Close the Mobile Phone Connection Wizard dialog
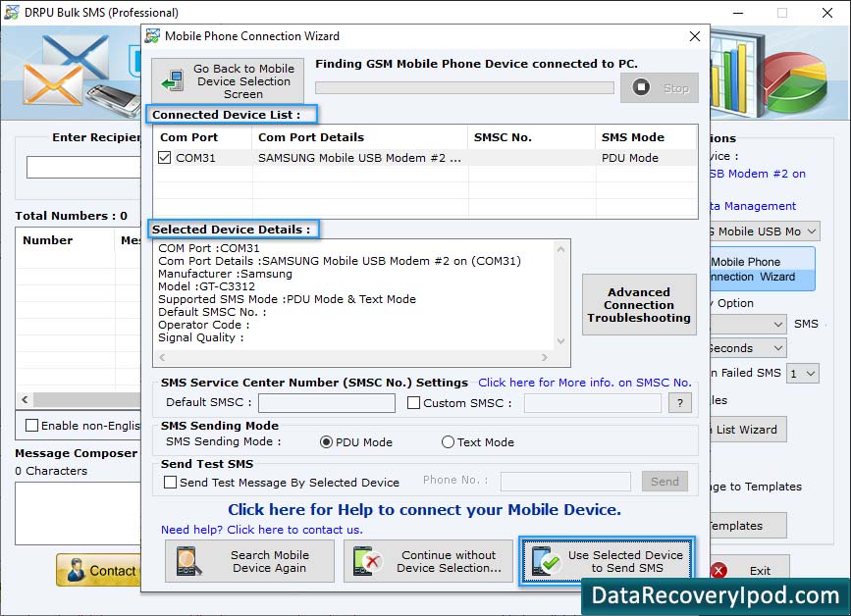Screen dimensions: 851x616 coord(695,36)
